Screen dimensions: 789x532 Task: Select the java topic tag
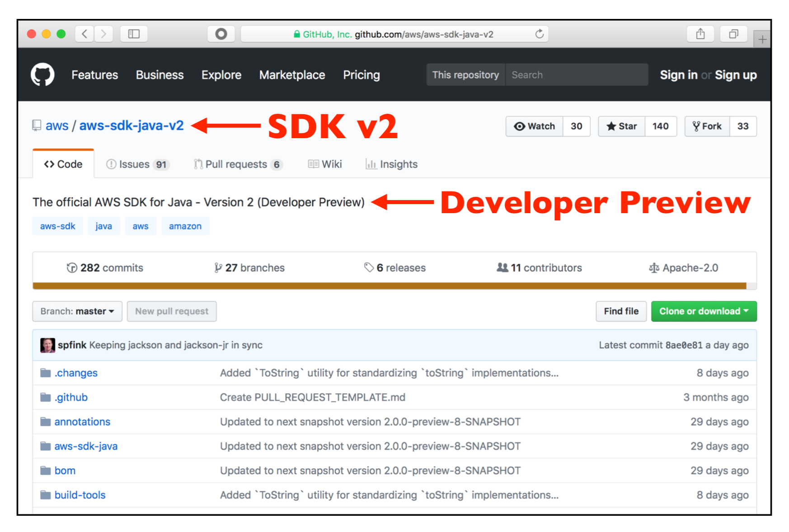click(103, 226)
